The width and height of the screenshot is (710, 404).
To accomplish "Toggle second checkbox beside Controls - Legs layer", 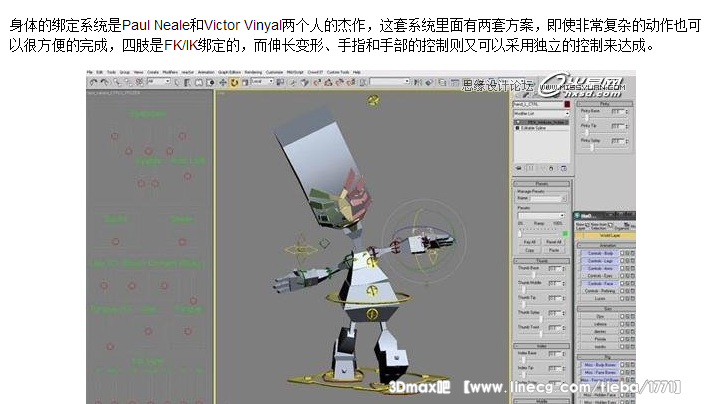I will (x=627, y=261).
